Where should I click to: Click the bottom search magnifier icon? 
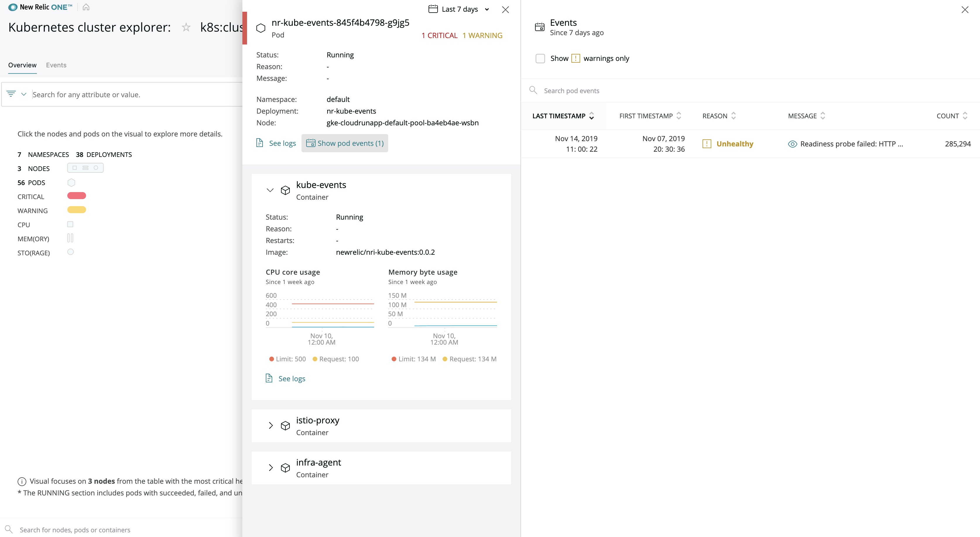click(x=9, y=529)
